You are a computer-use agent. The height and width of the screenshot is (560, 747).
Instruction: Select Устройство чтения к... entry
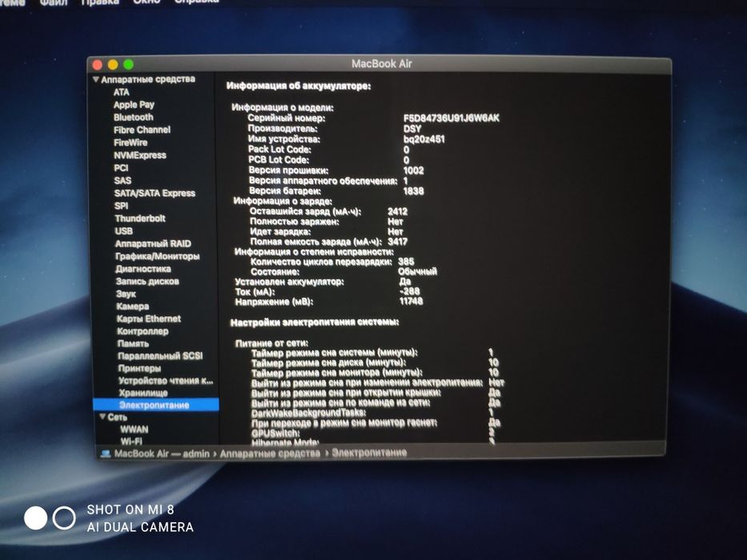(x=166, y=381)
